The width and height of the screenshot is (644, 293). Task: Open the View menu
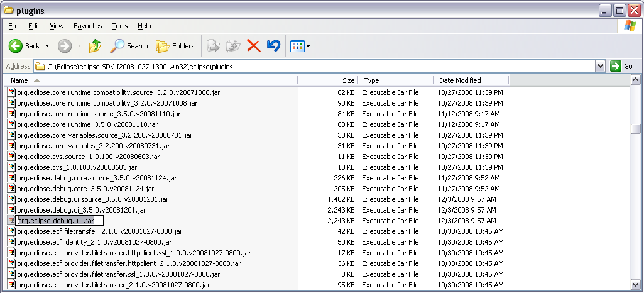click(x=57, y=26)
